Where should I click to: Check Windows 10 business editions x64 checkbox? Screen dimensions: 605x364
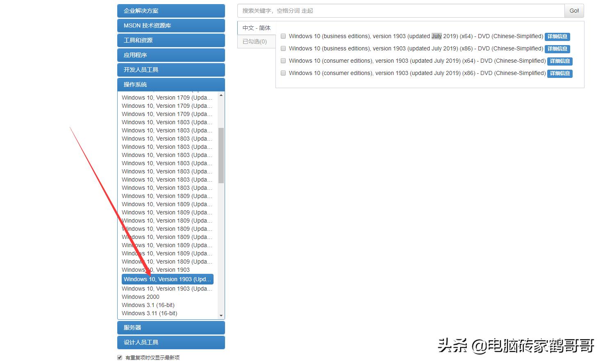tap(283, 36)
